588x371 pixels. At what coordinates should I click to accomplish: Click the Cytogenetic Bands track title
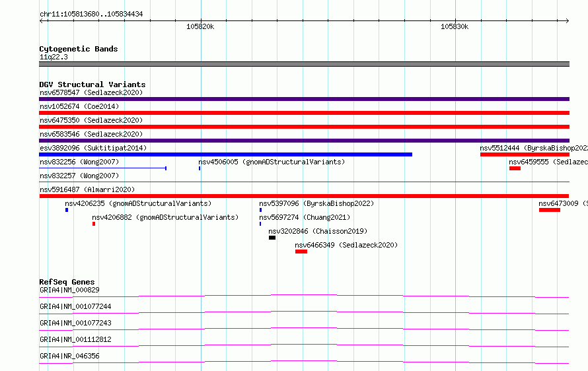tap(79, 49)
